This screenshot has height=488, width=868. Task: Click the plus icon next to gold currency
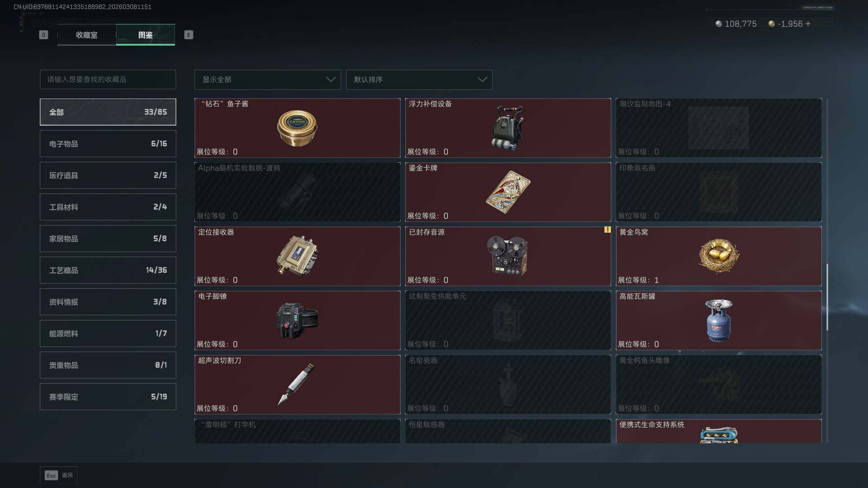(x=808, y=24)
